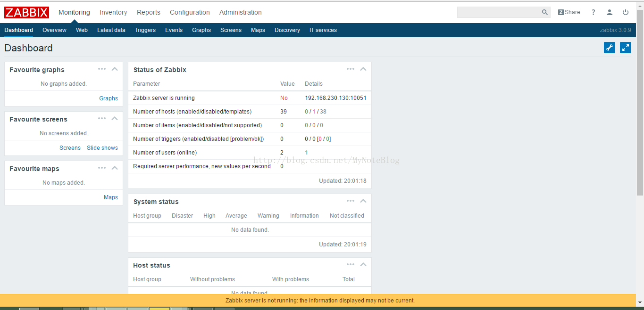Go to the Maps submenu
644x310 pixels.
point(258,30)
